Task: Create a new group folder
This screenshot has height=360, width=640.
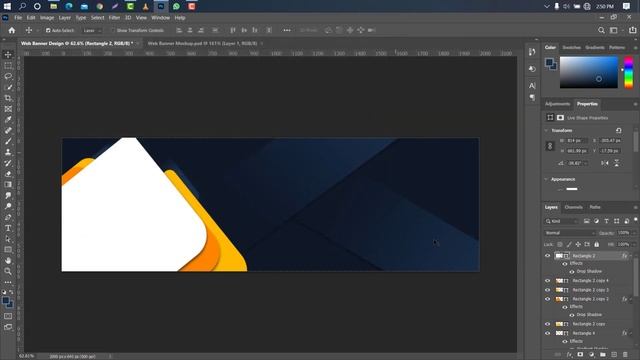Action: pyautogui.click(x=603, y=355)
